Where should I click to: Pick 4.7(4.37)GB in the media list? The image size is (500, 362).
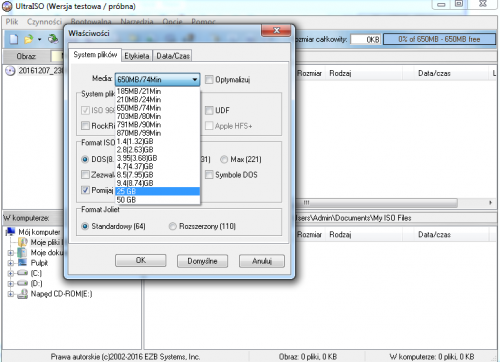[x=157, y=166]
